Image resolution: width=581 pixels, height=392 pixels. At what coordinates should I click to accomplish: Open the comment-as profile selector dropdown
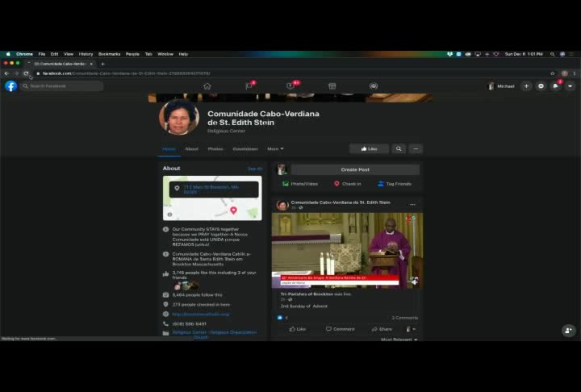point(411,329)
